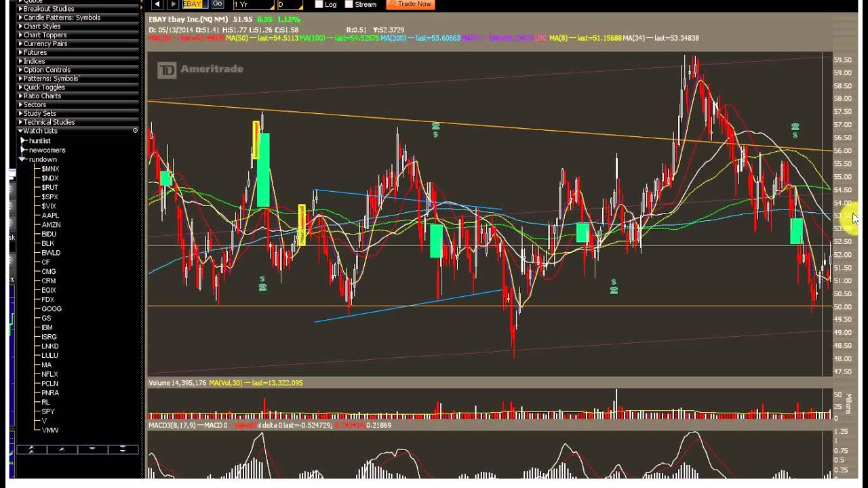Viewport: 868px width, 488px height.
Task: Open the Watch Lists options circle icon
Action: click(135, 131)
